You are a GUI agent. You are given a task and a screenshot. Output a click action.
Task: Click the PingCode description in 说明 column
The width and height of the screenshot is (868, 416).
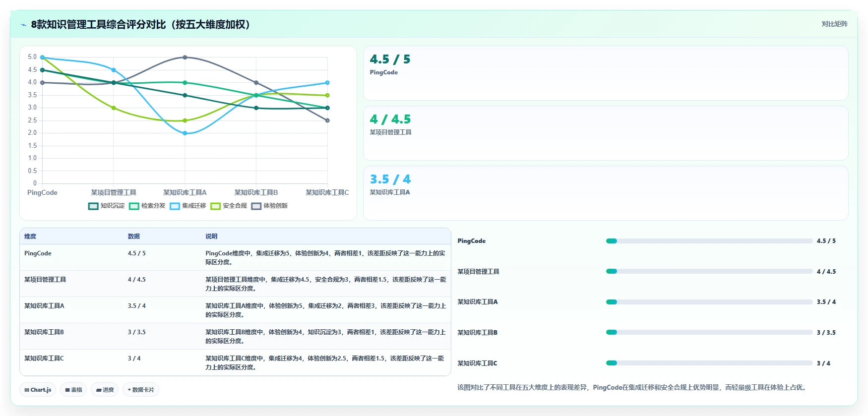[x=325, y=258]
